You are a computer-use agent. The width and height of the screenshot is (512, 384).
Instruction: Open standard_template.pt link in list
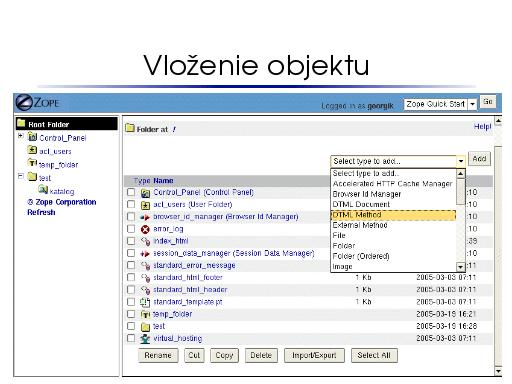click(x=188, y=302)
